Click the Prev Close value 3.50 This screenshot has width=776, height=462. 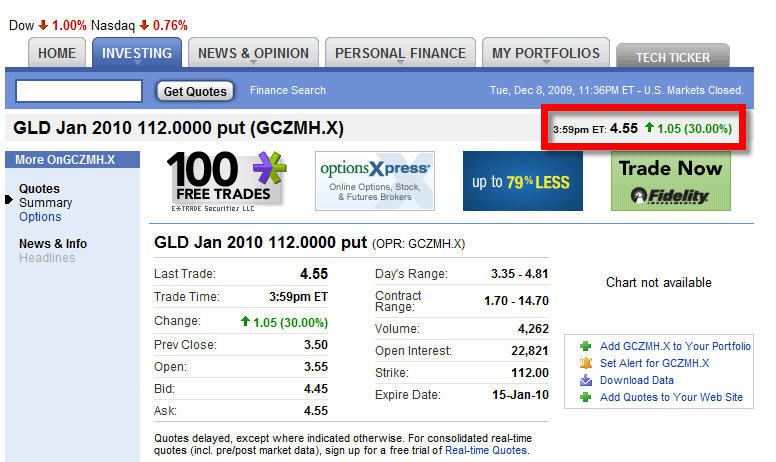click(316, 344)
